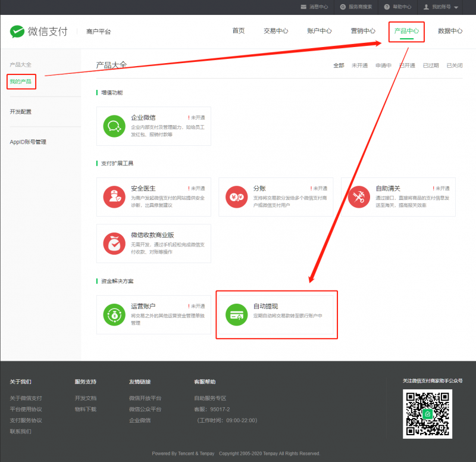
Task: Filter products by 已关闭
Action: [455, 65]
